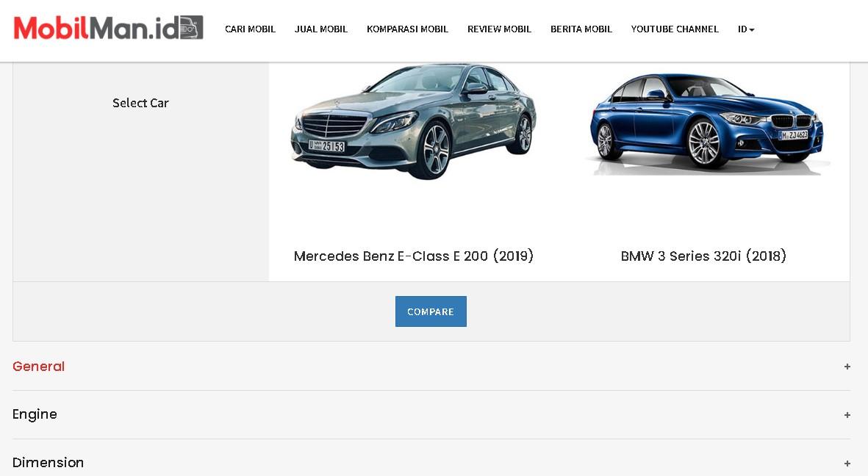
Task: Select JUAL MOBIL from the navigation
Action: 321,29
